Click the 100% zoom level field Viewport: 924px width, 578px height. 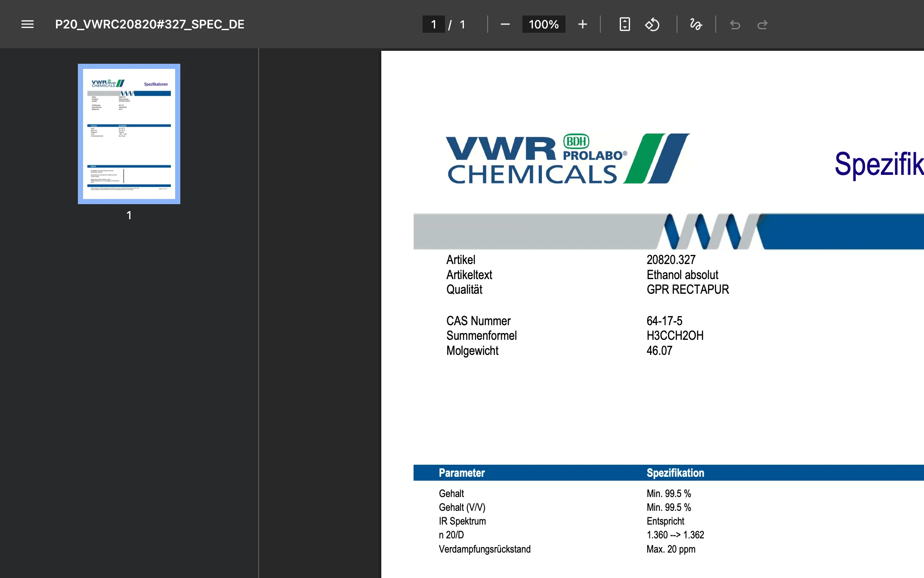544,24
